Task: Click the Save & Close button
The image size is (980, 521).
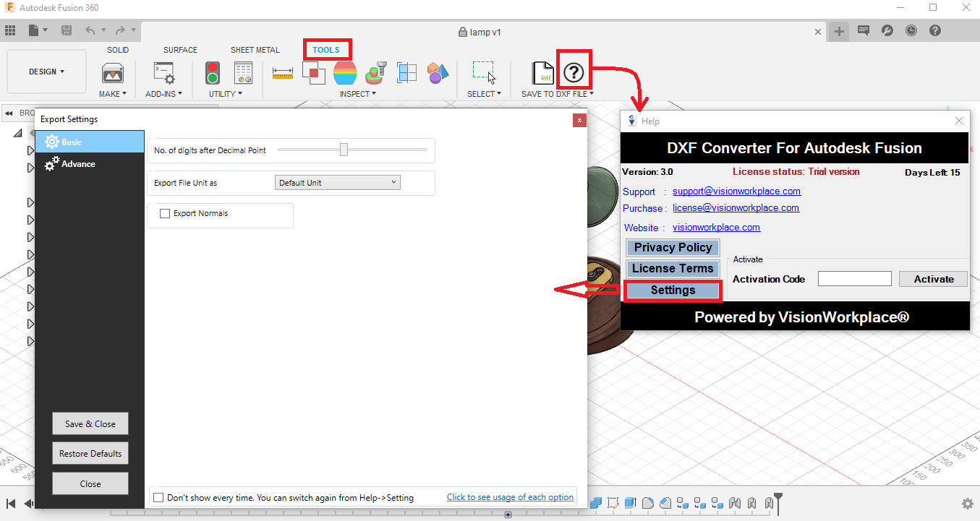Action: 90,424
